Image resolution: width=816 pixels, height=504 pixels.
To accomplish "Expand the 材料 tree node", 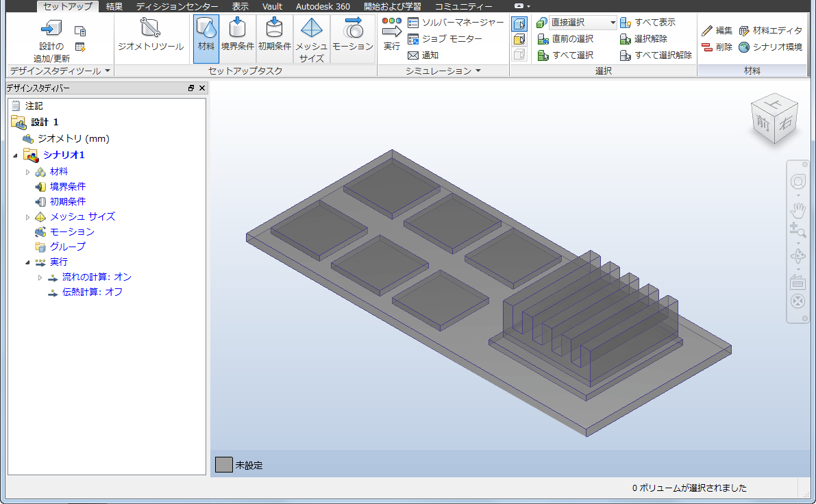I will click(27, 172).
